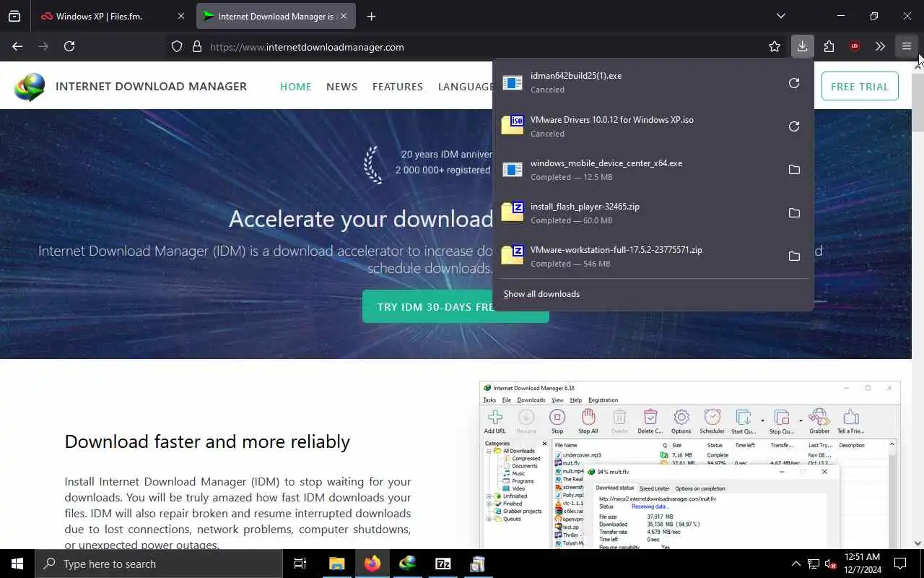Screen dimensions: 924x578
Task: Click the page vertical scrollbar
Action: pyautogui.click(x=918, y=303)
